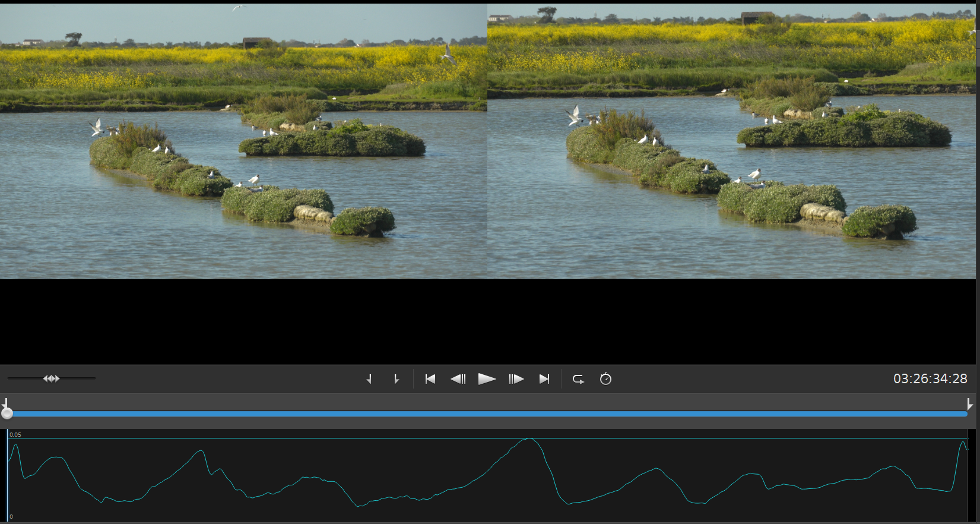Select the in-point marker above the scrub bar
This screenshot has height=524, width=980.
[5, 403]
